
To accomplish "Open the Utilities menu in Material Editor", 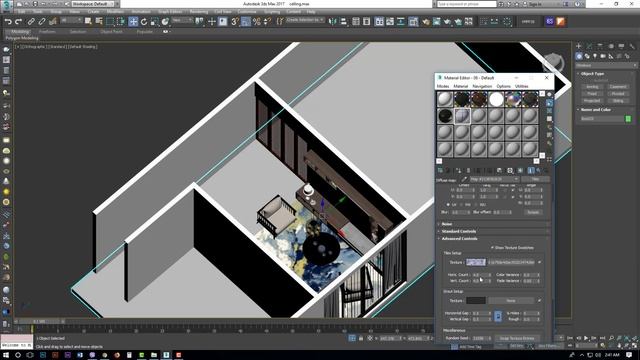I will coord(522,86).
